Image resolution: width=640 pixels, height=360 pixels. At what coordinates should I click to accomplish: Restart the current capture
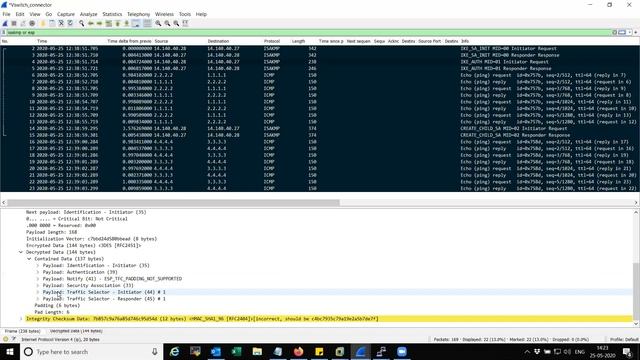coord(23,23)
